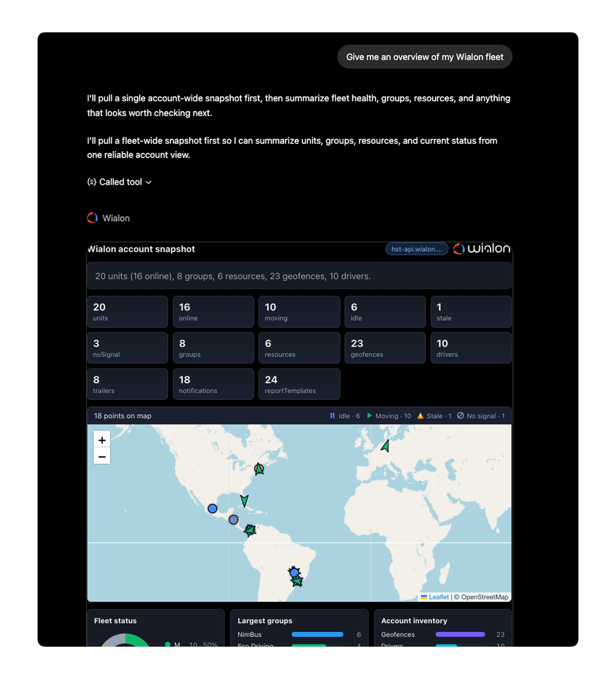The height and width of the screenshot is (679, 616).
Task: Click the Wialon account snapshot title
Action: coord(141,249)
